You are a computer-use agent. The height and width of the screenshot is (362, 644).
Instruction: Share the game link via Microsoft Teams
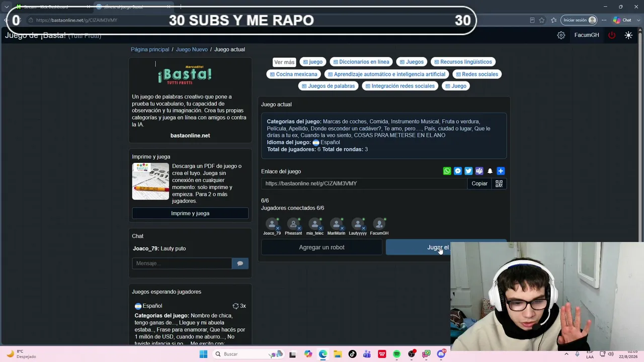click(x=479, y=171)
